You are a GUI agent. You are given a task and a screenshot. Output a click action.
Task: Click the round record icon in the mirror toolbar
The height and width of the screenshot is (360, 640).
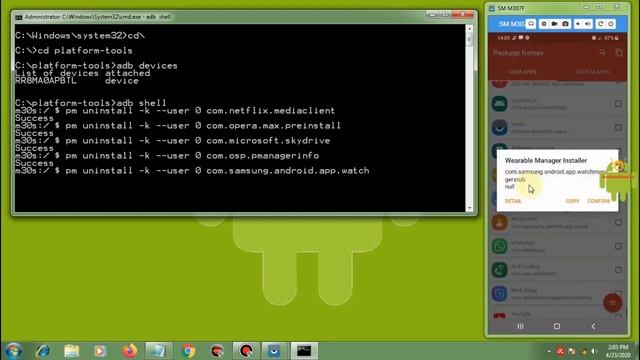click(544, 24)
